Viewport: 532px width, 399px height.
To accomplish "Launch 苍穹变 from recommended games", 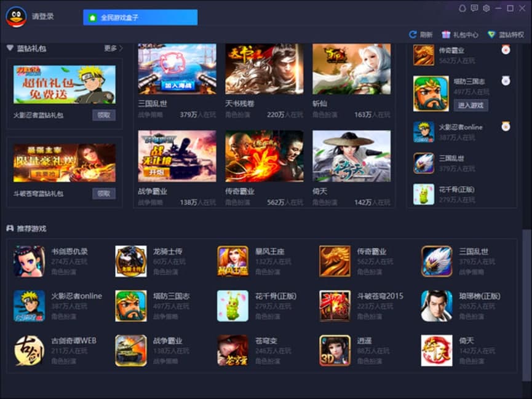I will coord(232,350).
